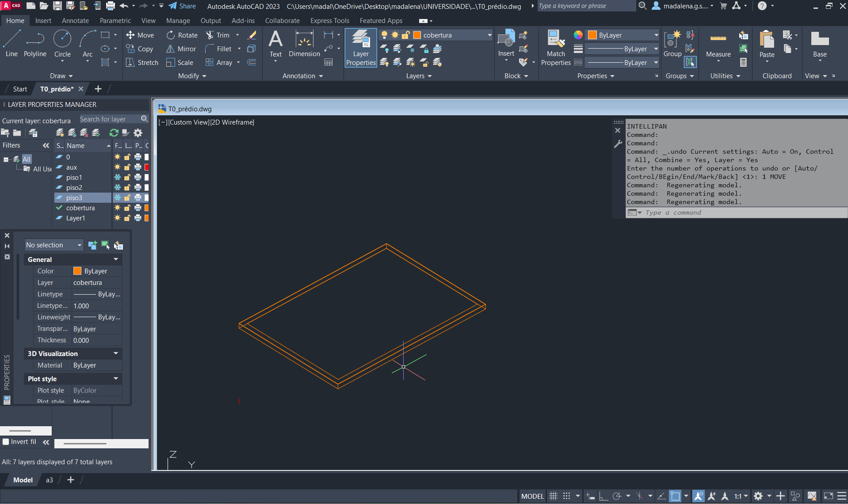Insert a Text annotation

click(x=275, y=44)
